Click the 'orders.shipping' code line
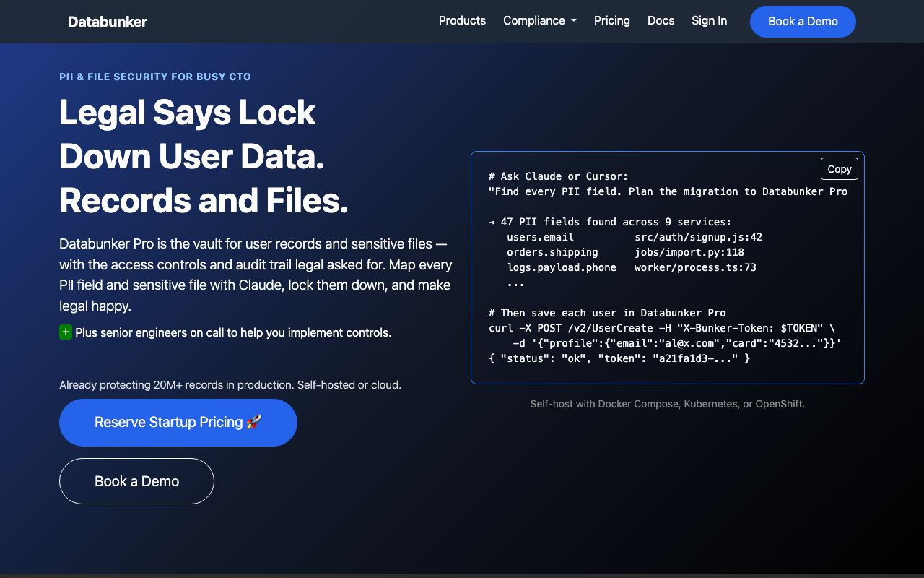This screenshot has width=924, height=578. pos(625,252)
